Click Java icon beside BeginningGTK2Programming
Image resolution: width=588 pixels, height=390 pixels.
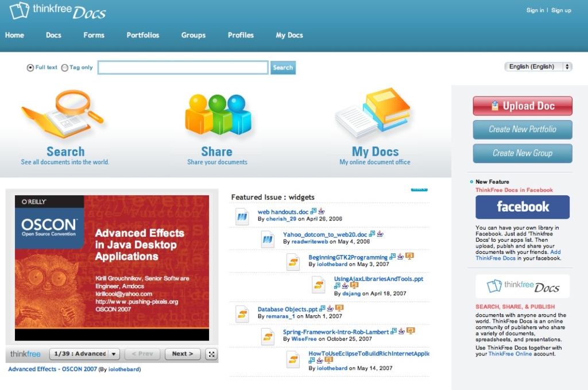pos(400,256)
